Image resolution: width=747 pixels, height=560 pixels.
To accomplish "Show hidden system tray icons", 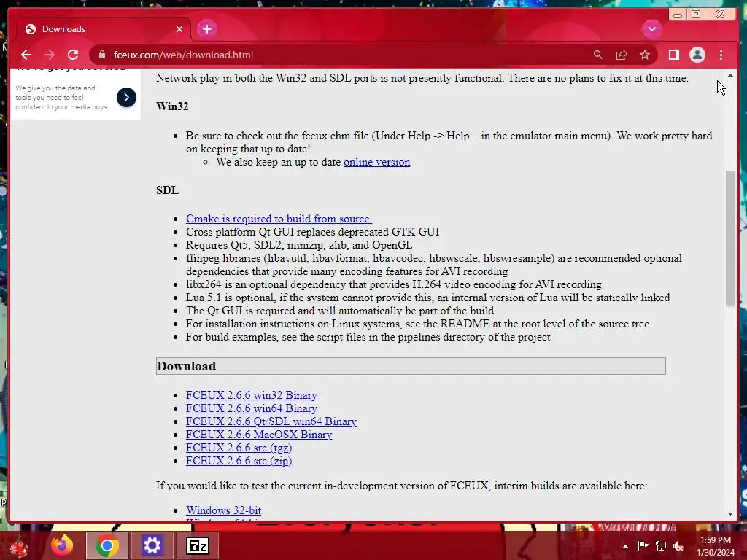I will (x=625, y=546).
